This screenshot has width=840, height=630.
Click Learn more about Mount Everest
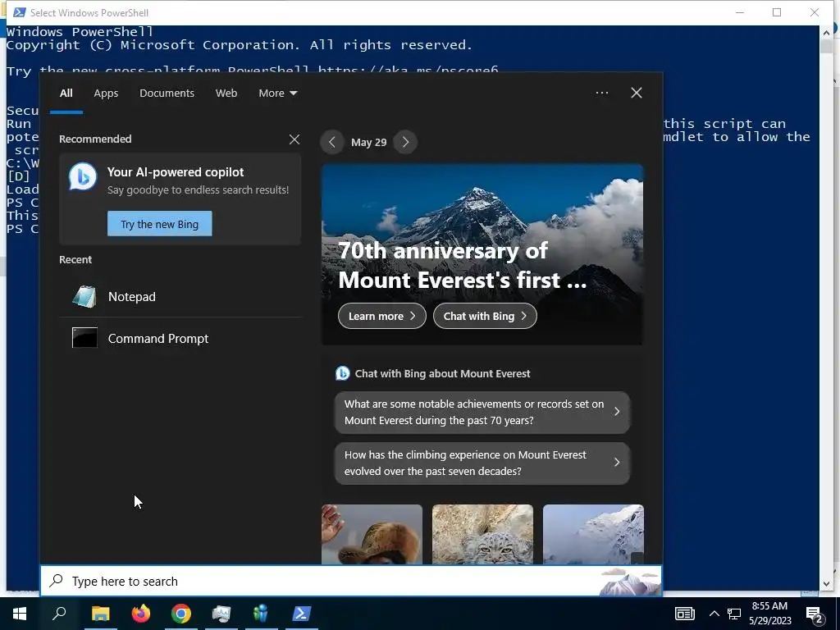tap(382, 316)
